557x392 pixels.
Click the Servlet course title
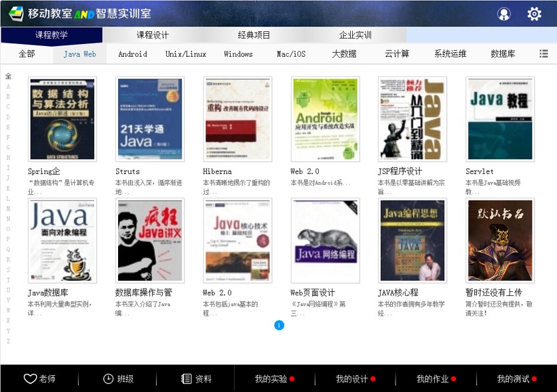[x=480, y=171]
